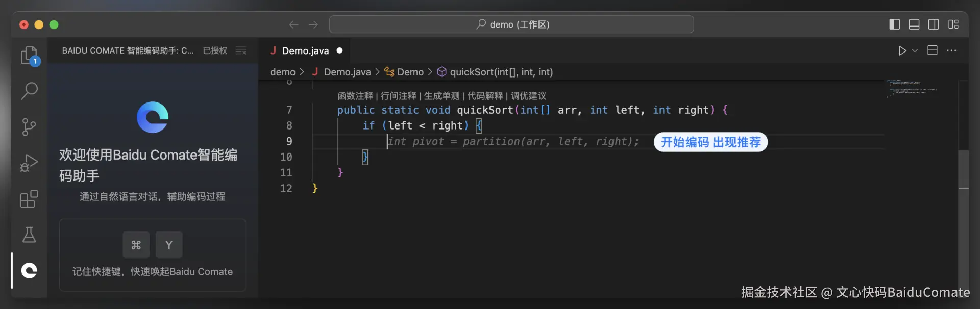
Task: Click line number 12 in gutter
Action: click(286, 188)
